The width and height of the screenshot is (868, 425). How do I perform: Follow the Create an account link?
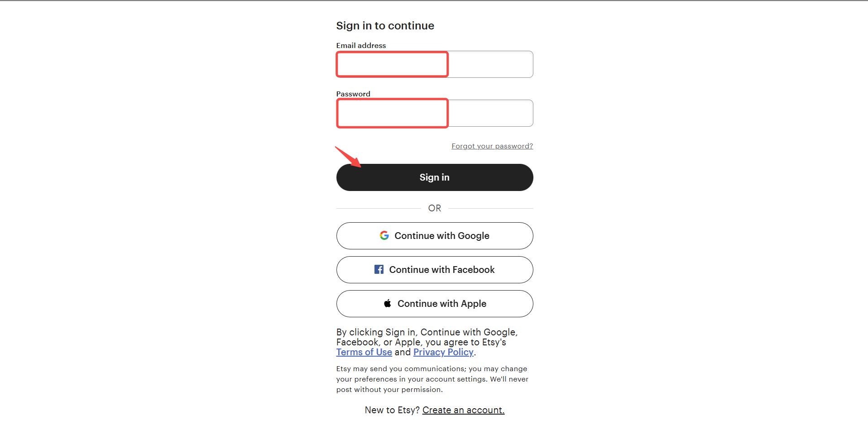click(463, 410)
